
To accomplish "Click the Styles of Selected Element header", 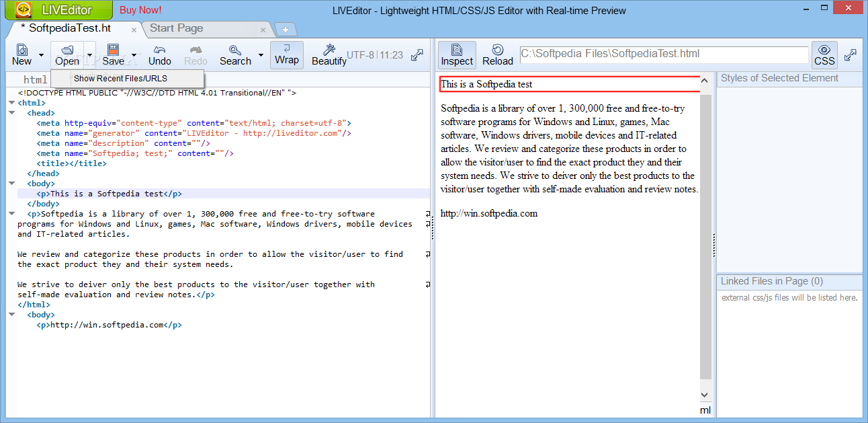I will 789,79.
